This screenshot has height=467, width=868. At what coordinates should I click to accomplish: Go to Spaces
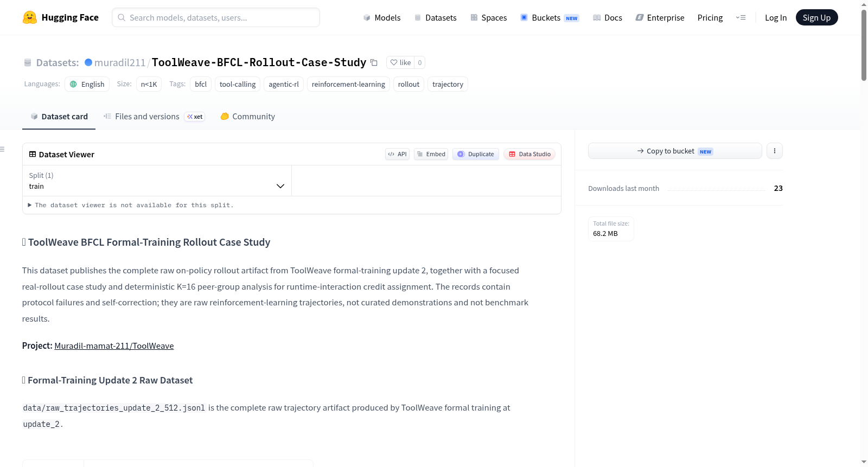489,17
